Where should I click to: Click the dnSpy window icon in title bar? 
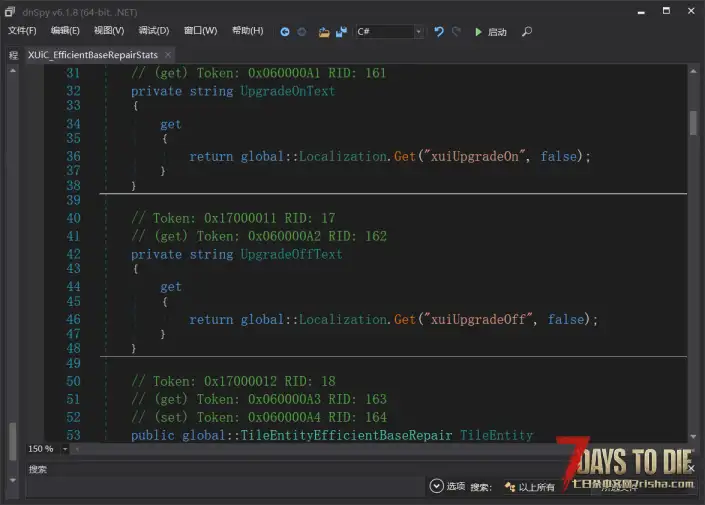10,12
